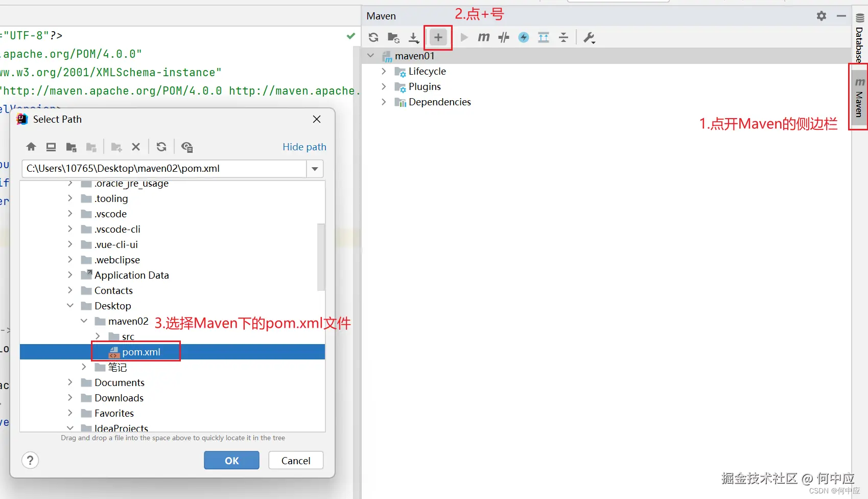
Task: Expand the .vscode folder
Action: tap(70, 214)
